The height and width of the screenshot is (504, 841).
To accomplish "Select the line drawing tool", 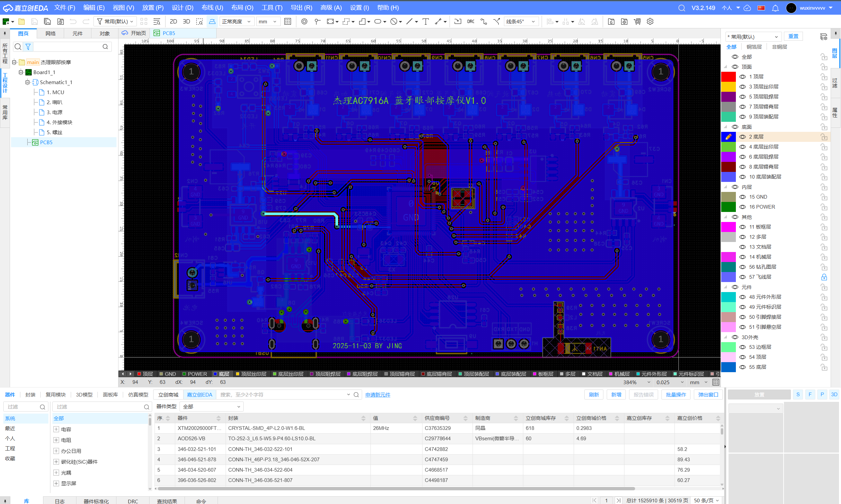I will click(x=409, y=21).
